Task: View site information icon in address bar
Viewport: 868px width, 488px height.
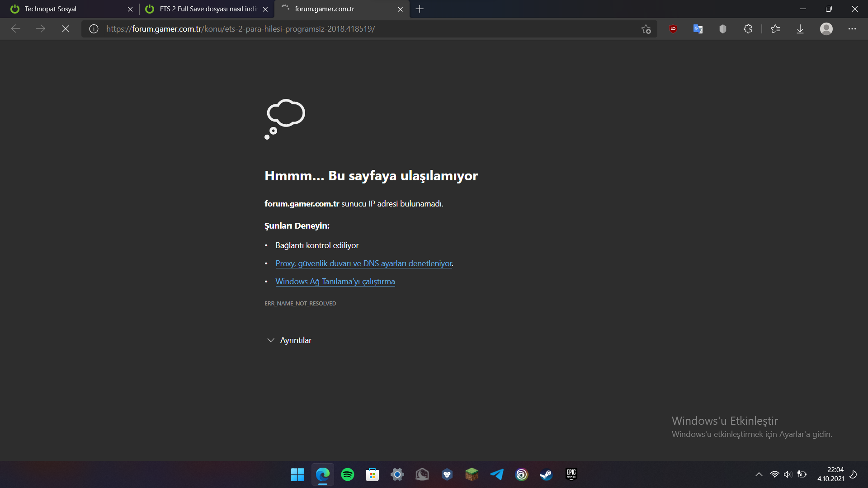Action: click(94, 29)
